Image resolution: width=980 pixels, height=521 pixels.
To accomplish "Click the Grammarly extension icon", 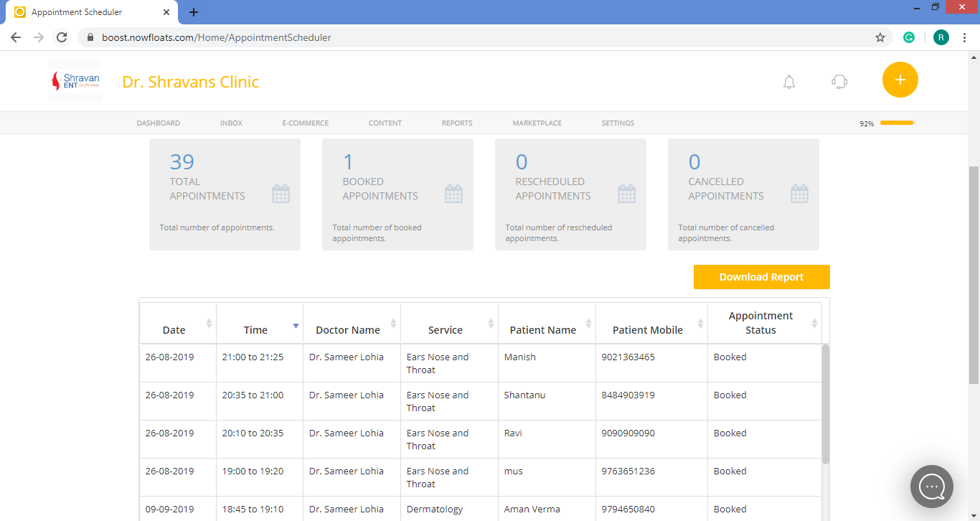I will [909, 37].
